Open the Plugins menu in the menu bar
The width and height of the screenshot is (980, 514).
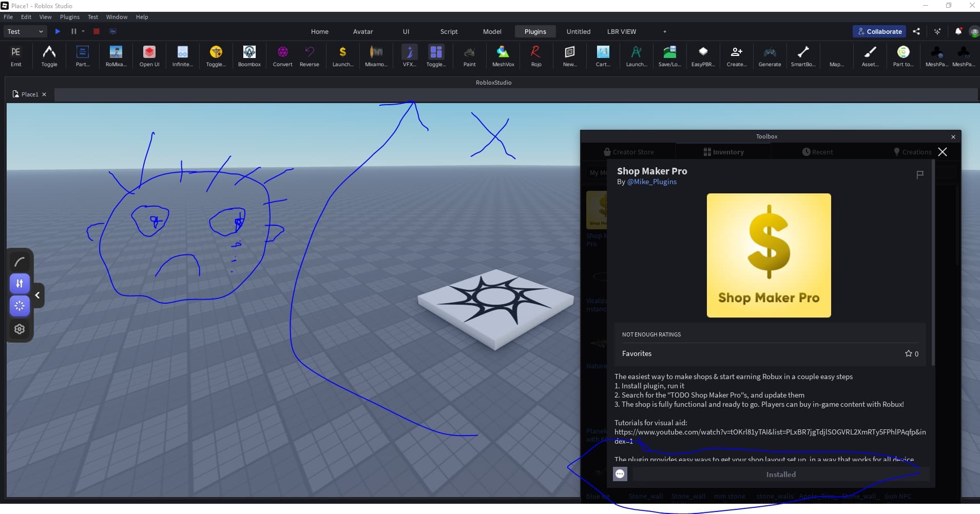pos(70,17)
